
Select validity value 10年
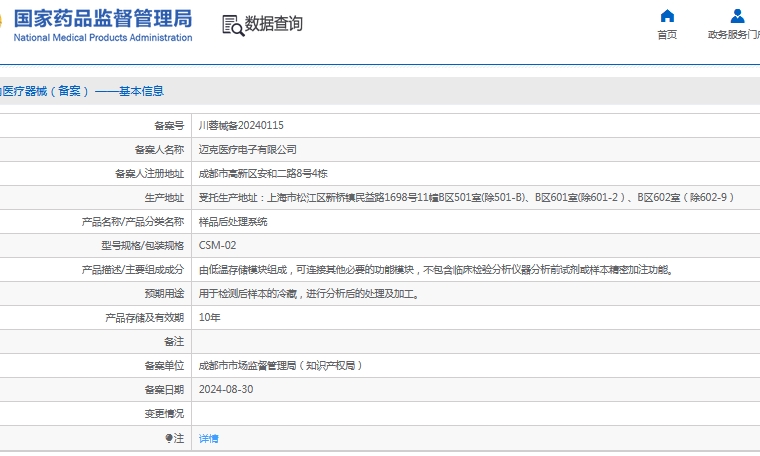(209, 317)
